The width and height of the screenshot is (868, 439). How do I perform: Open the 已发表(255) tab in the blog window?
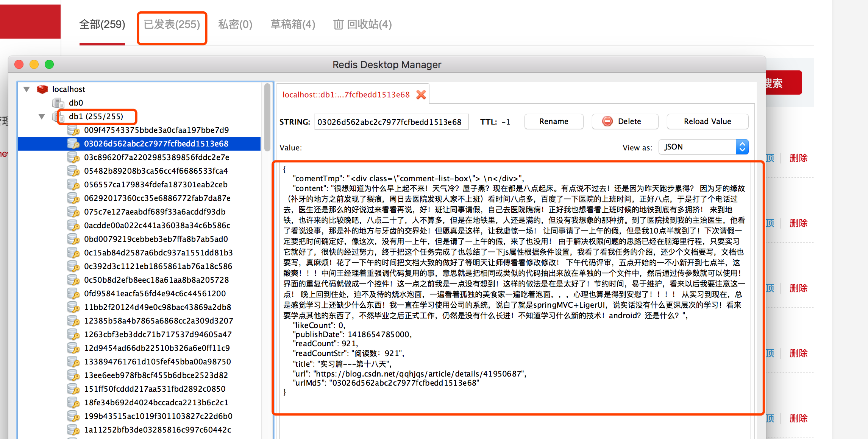click(x=172, y=25)
